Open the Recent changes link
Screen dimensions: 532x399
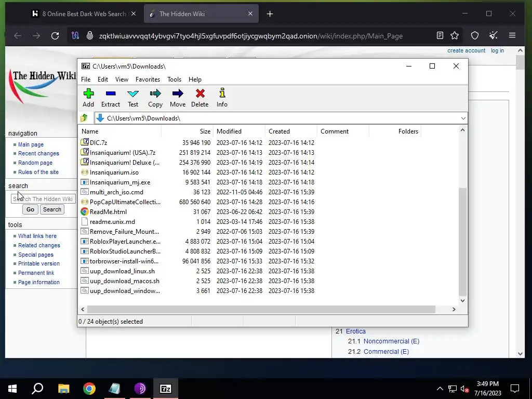[x=38, y=153]
